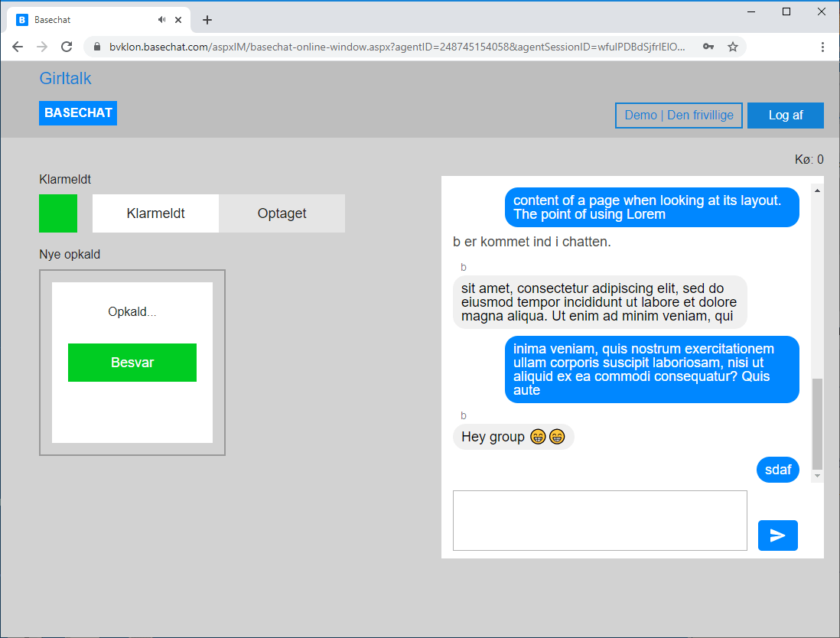Focus the chat message text box

pyautogui.click(x=600, y=520)
